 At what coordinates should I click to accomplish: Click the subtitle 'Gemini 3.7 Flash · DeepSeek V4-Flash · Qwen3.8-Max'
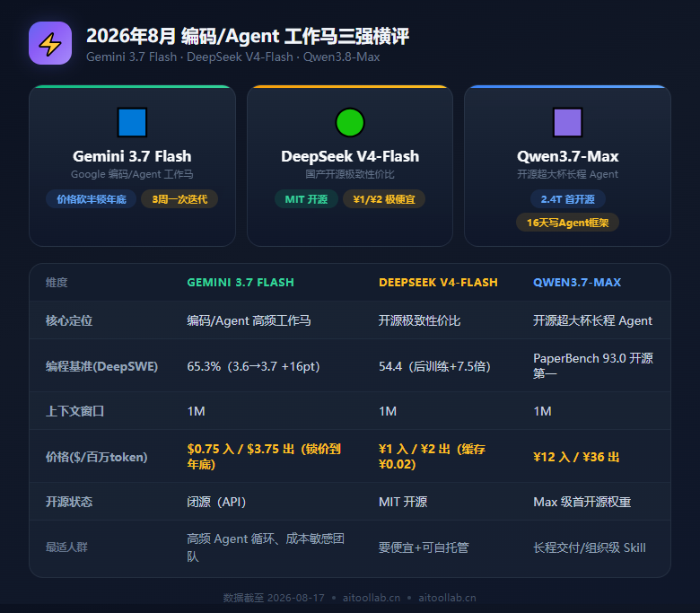click(232, 57)
